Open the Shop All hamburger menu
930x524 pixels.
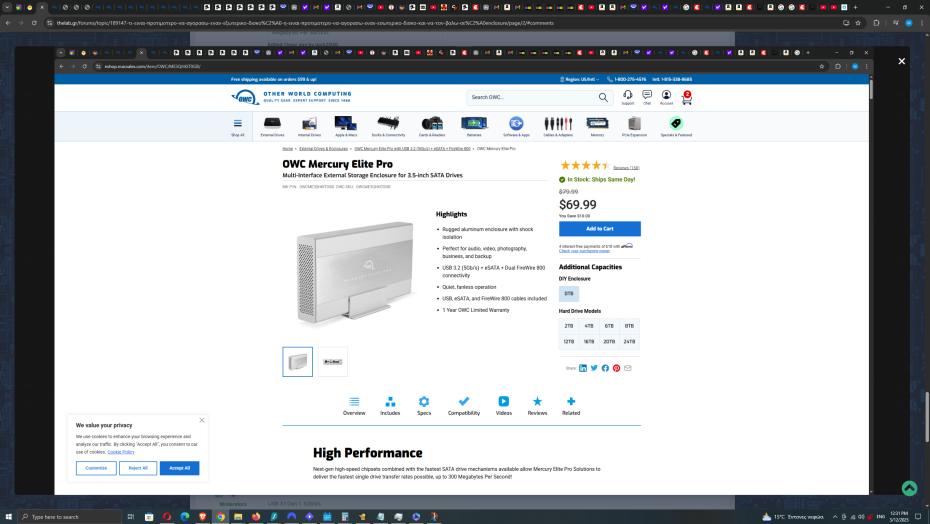237,126
